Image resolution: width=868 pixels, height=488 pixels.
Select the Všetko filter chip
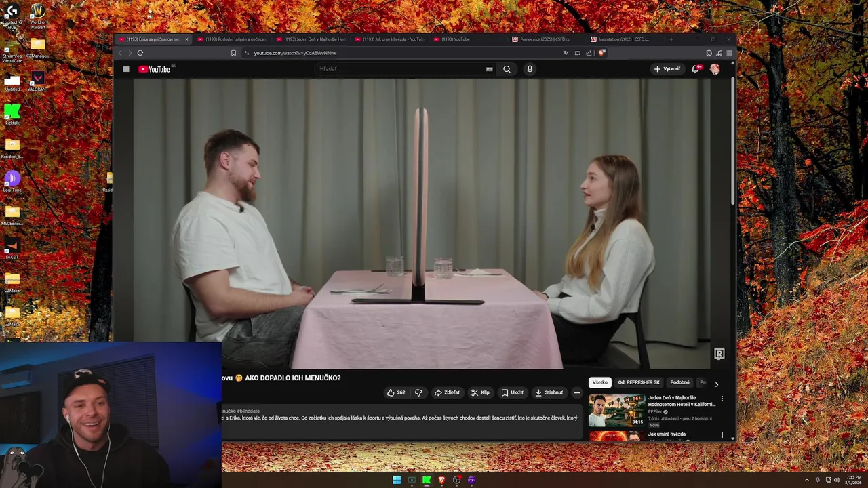coord(600,382)
